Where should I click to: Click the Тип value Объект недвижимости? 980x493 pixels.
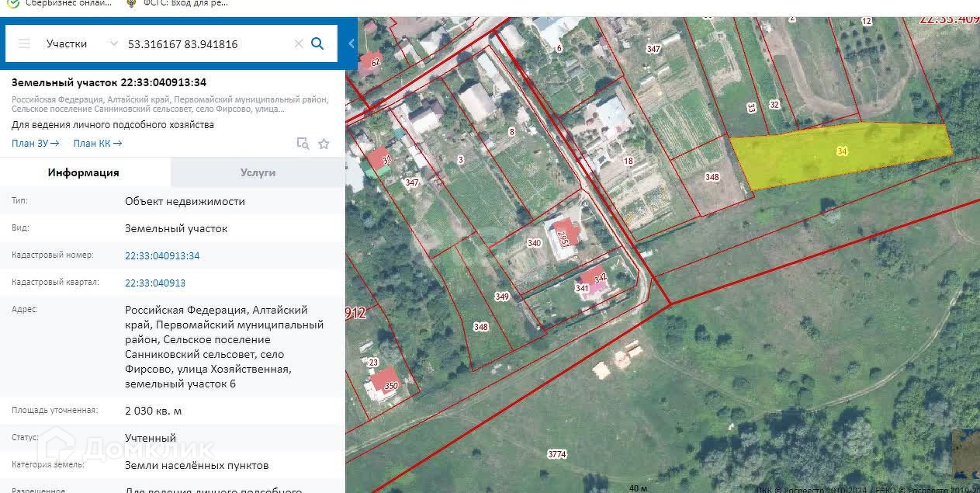[185, 201]
